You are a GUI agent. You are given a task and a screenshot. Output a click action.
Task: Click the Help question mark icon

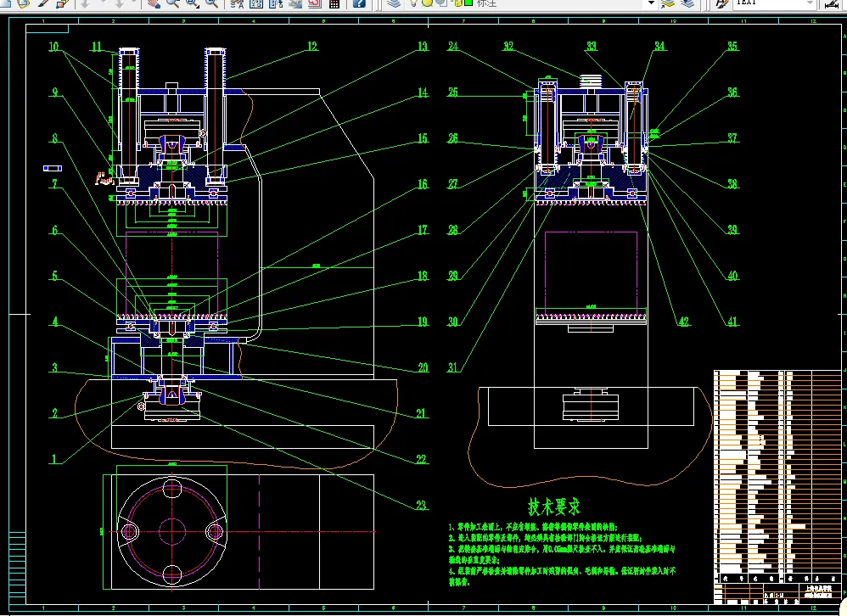(359, 3)
